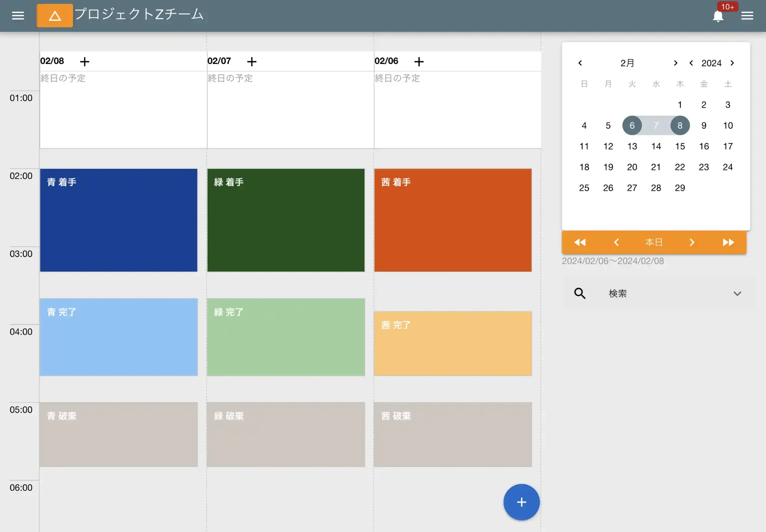Screen dimensions: 766x532
Task: Click the 02/08 date column header
Action: (x=53, y=61)
